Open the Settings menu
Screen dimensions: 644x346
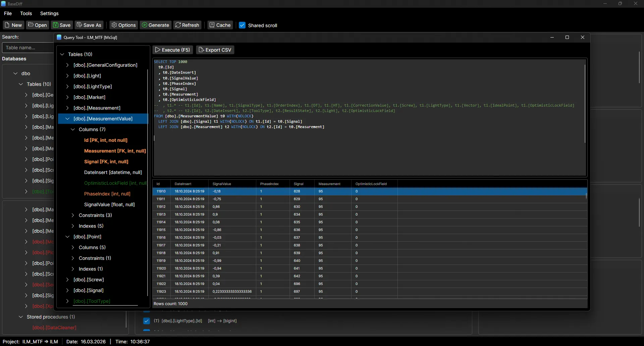point(50,13)
